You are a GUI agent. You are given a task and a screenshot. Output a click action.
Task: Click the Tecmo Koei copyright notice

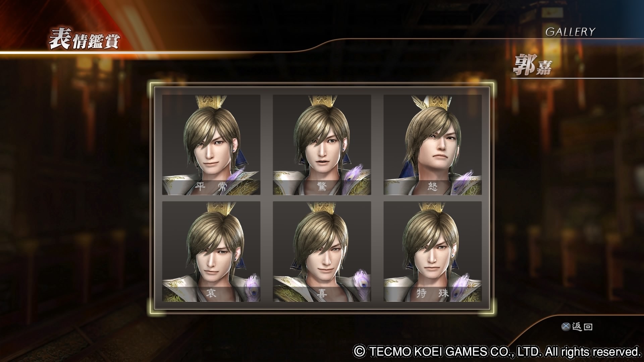tap(497, 351)
